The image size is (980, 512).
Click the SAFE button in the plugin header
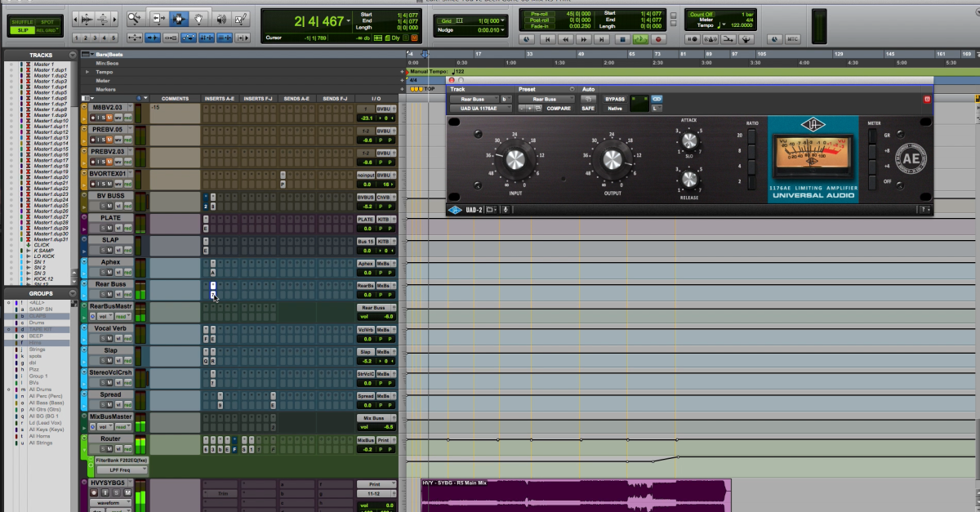pyautogui.click(x=590, y=108)
